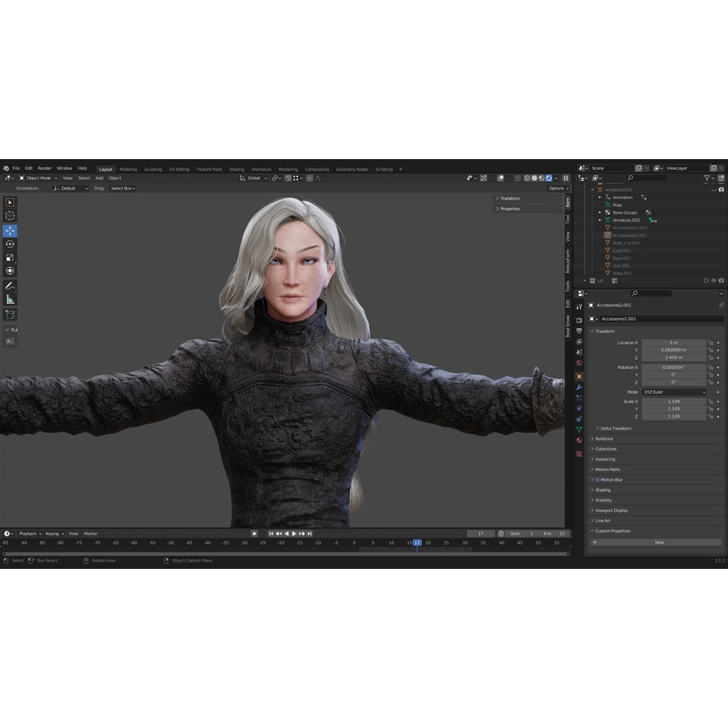Open the Physics properties tab

coord(579,408)
